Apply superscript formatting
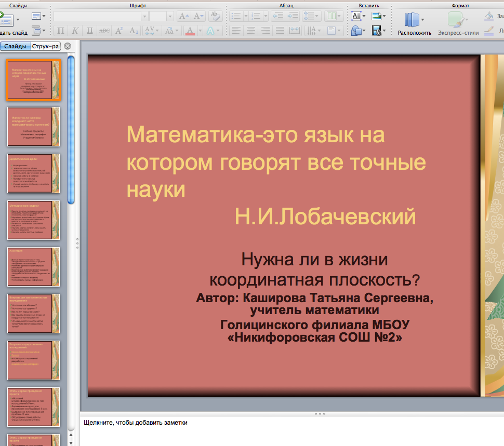Viewport: 504px width, 446px height. (119, 31)
